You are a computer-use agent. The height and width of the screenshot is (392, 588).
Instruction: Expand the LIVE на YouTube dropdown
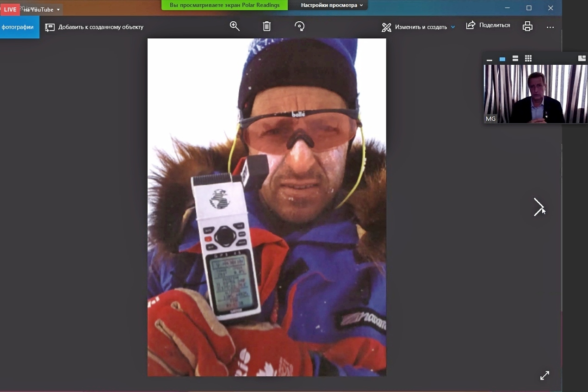click(58, 10)
